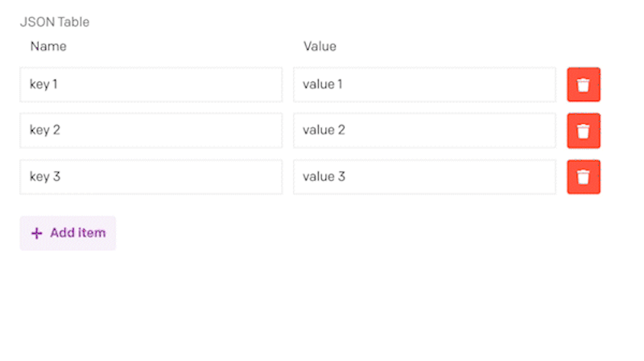Place cursor on the 'value 2' text
This screenshot has width=644, height=361.
pyautogui.click(x=324, y=130)
